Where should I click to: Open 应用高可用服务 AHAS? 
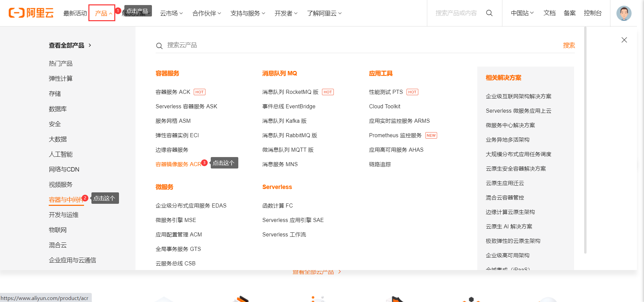[396, 150]
